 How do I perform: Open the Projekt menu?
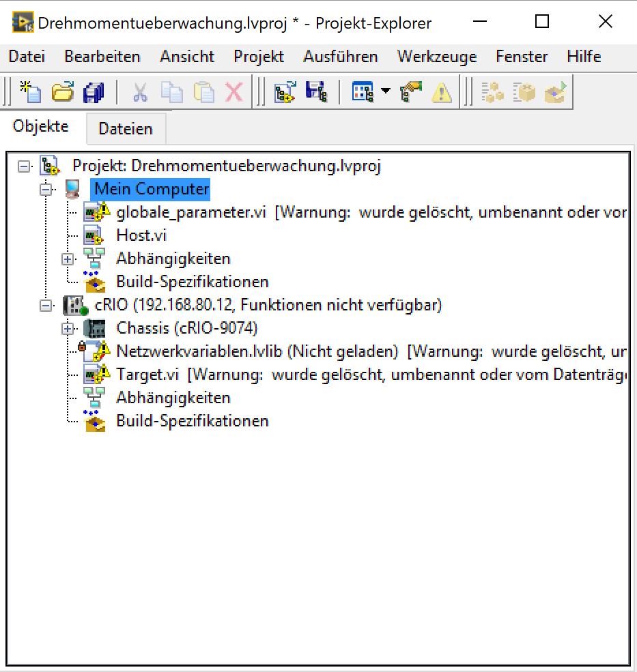pyautogui.click(x=259, y=57)
